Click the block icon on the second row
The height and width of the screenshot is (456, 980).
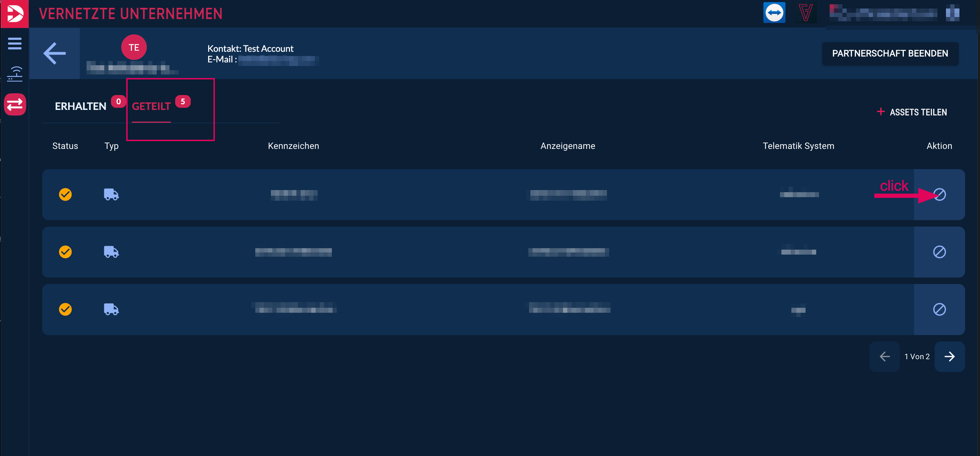click(939, 252)
